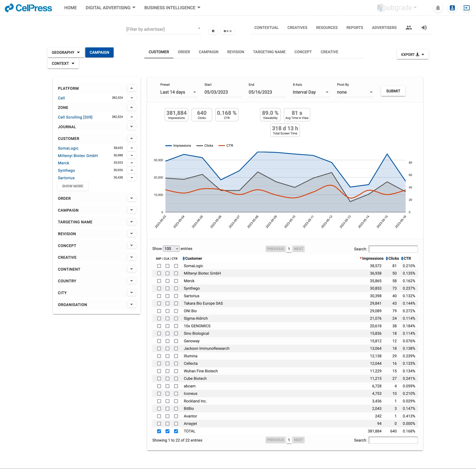The width and height of the screenshot is (476, 469).
Task: Open the Show entries count dropdown
Action: (x=171, y=249)
